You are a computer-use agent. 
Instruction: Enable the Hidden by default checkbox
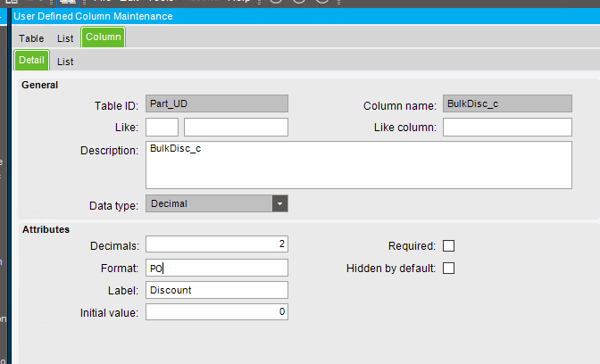(448, 268)
